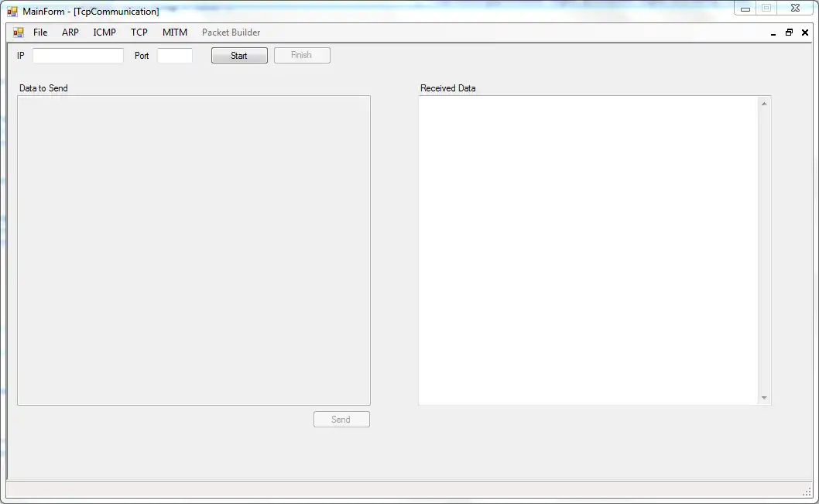Open the TCP menu

point(139,33)
